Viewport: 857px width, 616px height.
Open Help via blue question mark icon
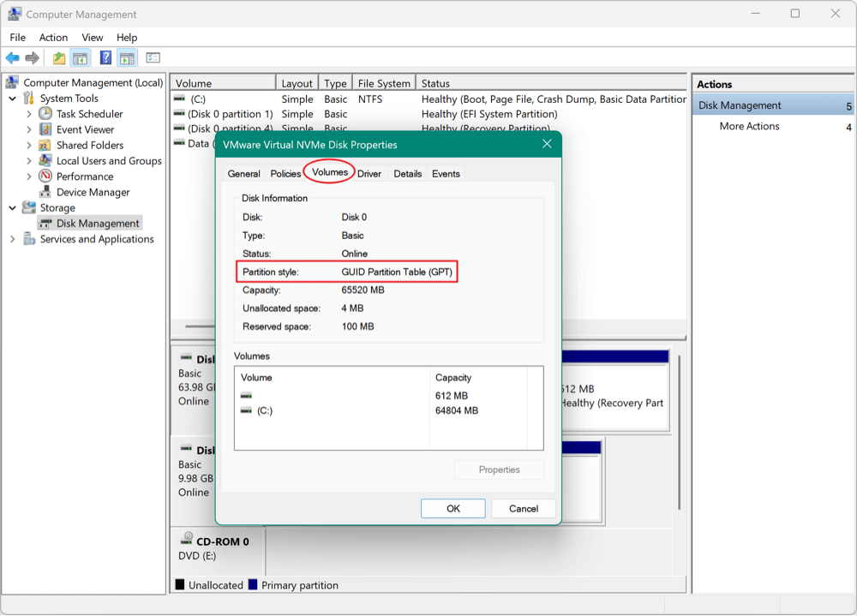pyautogui.click(x=105, y=58)
